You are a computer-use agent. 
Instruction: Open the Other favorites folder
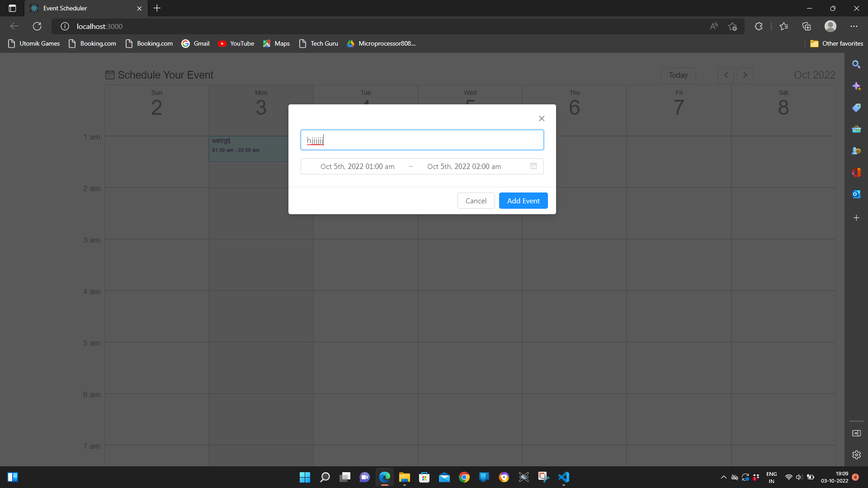point(836,43)
